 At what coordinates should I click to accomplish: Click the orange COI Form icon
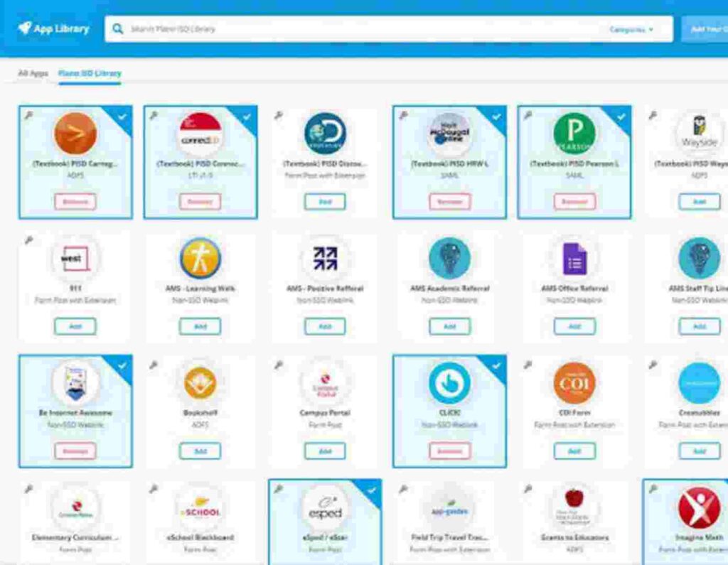click(574, 382)
